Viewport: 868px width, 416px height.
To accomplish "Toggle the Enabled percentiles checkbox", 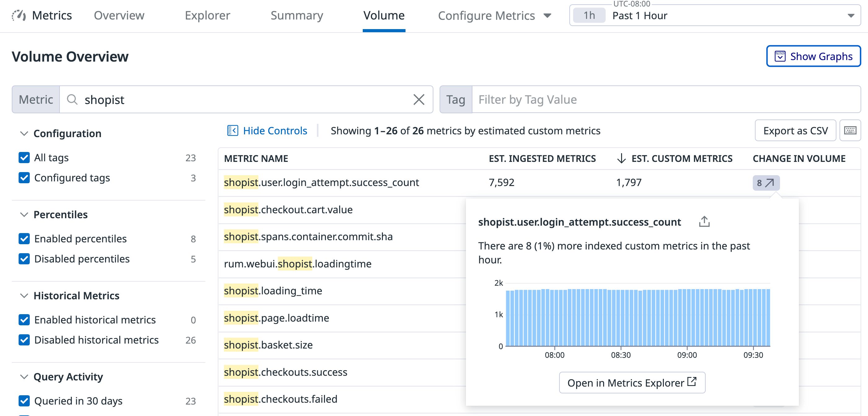I will (24, 239).
